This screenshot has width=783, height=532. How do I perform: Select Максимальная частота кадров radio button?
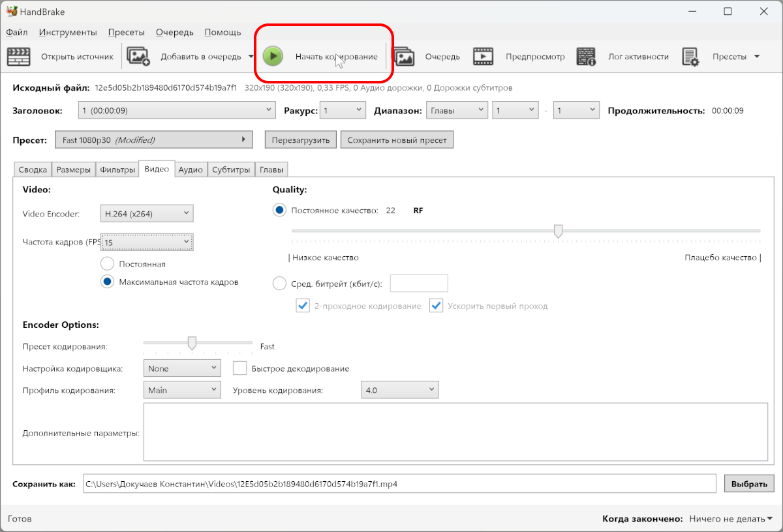(108, 282)
